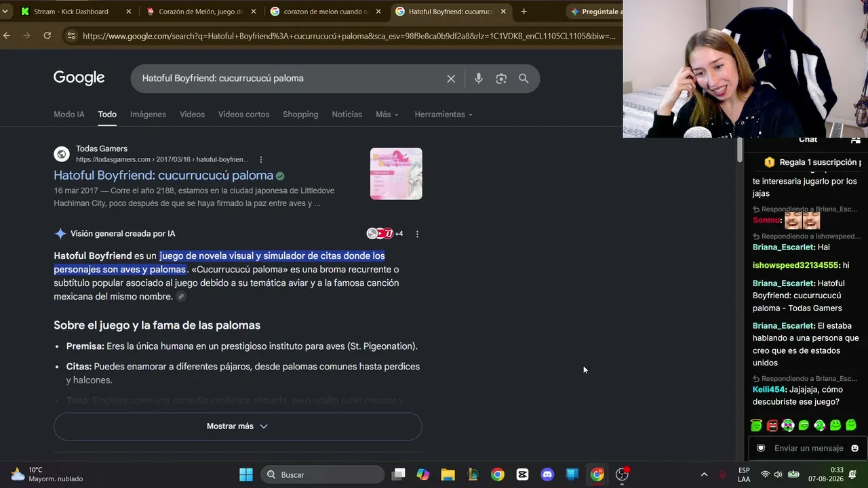The width and height of the screenshot is (868, 488).
Task: Open League of Legends from the taskbar
Action: pos(473,474)
